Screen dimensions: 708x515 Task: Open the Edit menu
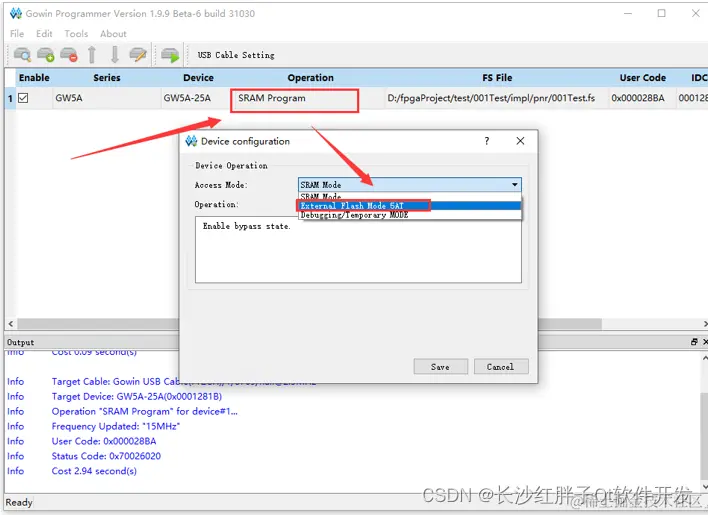coord(44,34)
